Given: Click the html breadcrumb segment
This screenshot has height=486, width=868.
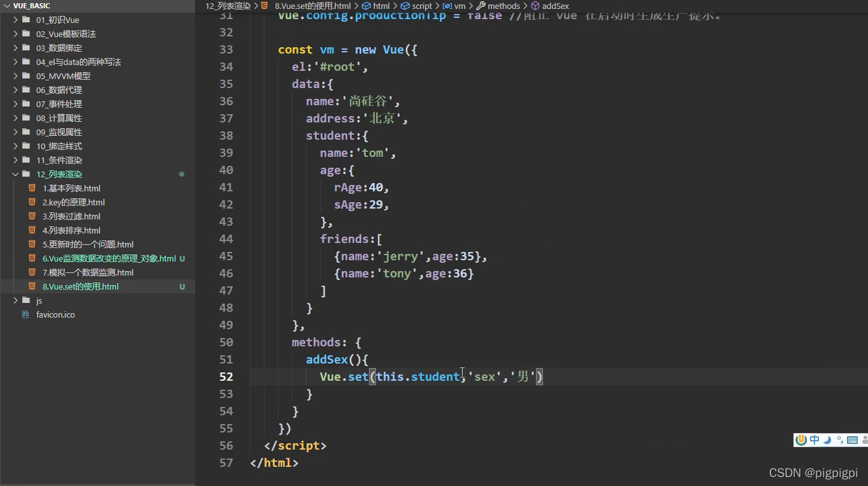Looking at the screenshot, I should (x=381, y=6).
